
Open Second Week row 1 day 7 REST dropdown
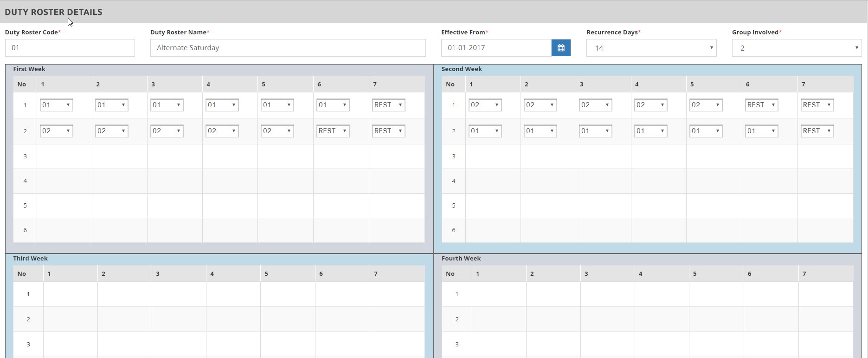817,105
